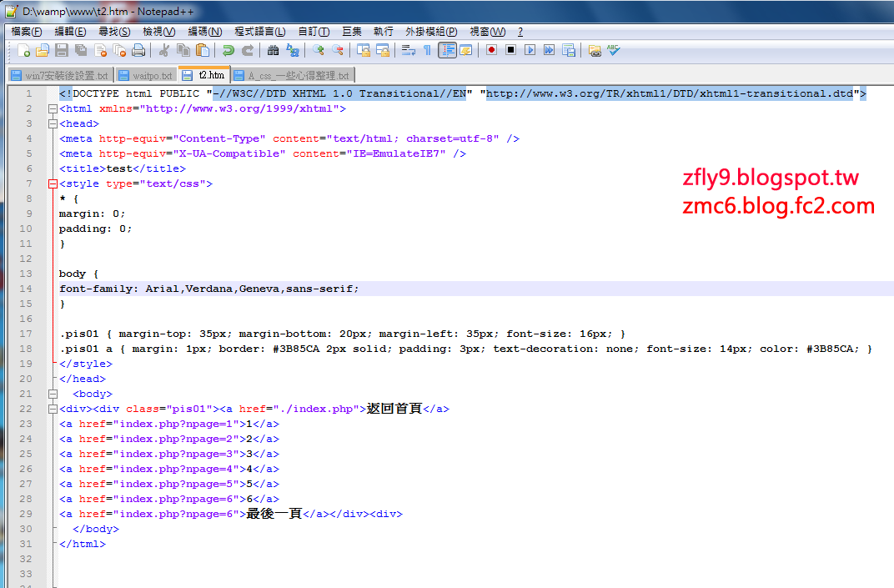Click the Close All documents icon

pyautogui.click(x=119, y=50)
